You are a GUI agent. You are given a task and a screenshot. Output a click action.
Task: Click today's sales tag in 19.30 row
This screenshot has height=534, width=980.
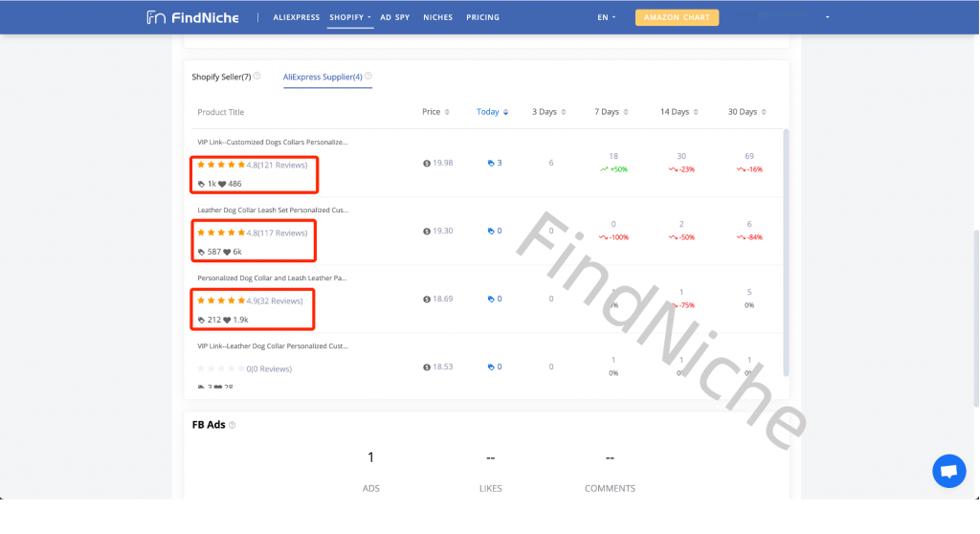(x=491, y=232)
